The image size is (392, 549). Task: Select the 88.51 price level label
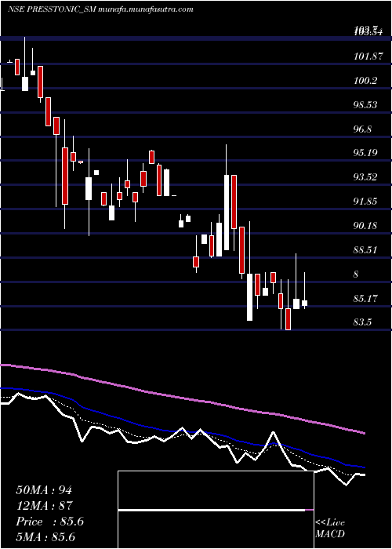click(365, 250)
